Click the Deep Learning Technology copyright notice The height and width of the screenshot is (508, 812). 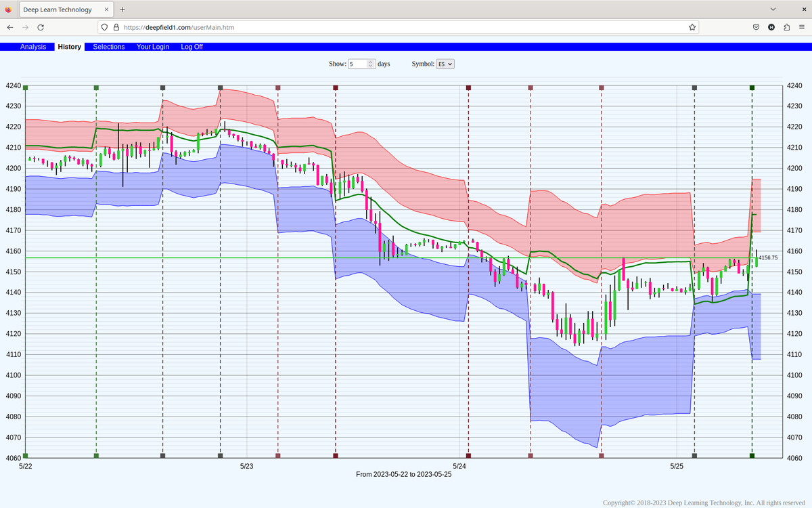704,503
